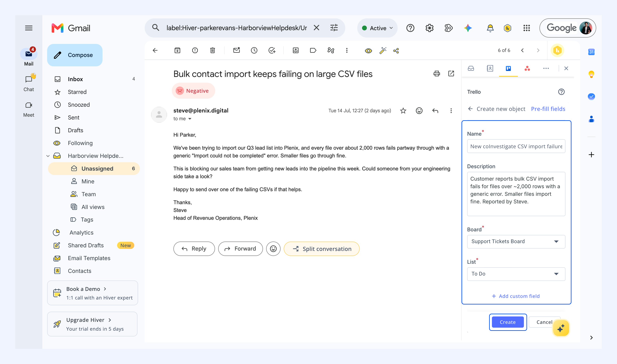Click Trello help question mark icon
The width and height of the screenshot is (617, 364).
point(561,92)
